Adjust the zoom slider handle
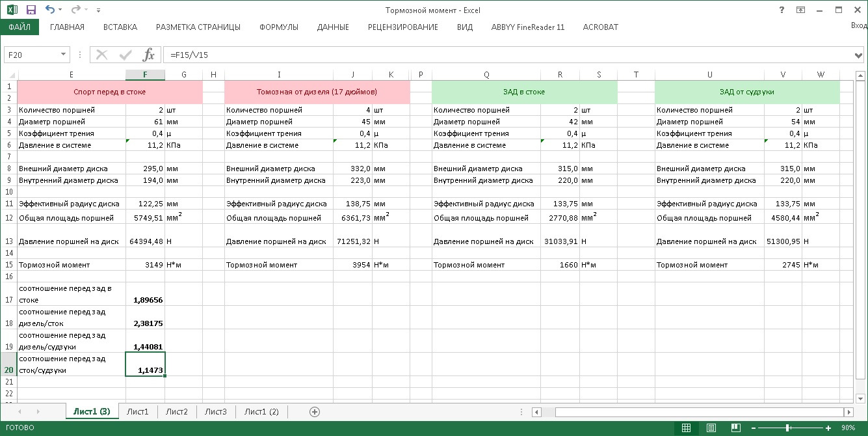 788,428
